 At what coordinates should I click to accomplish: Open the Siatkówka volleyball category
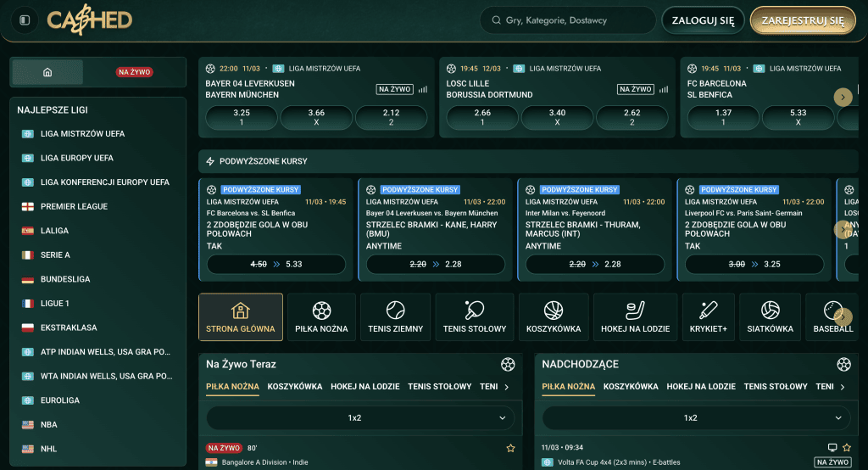tap(770, 317)
